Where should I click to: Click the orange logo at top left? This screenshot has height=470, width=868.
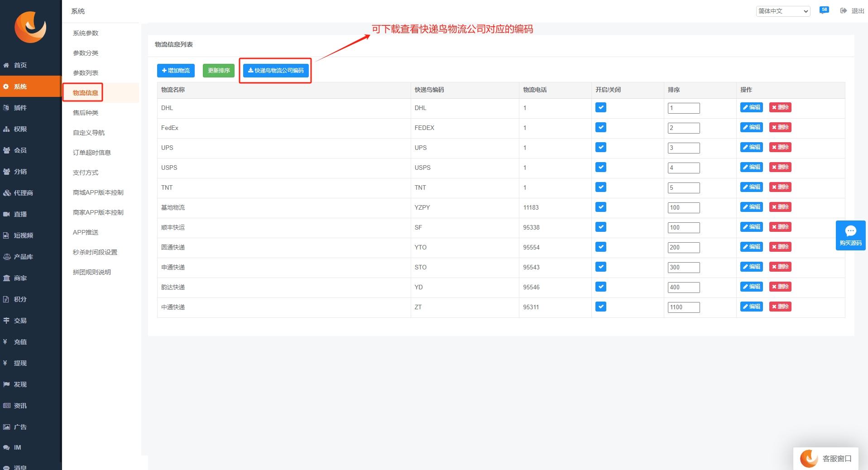(30, 27)
